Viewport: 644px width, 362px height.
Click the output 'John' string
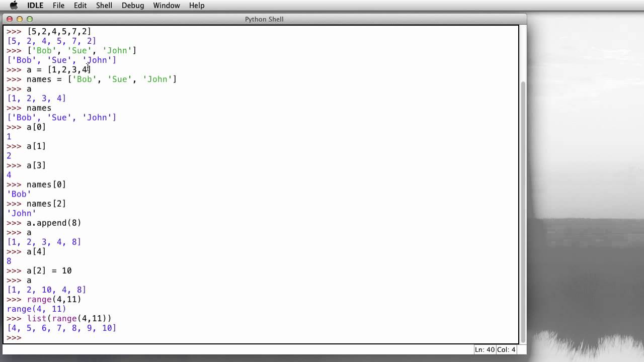click(22, 213)
